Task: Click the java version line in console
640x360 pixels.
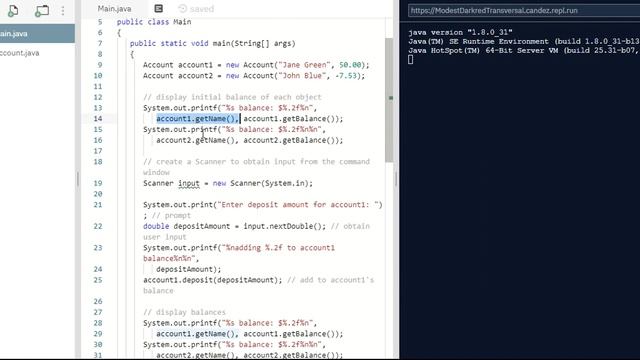Action: click(x=460, y=32)
